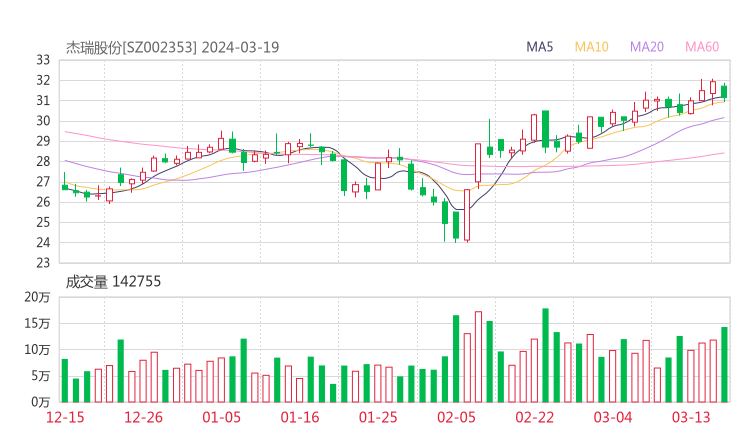Click the 12-15 date axis label

[65, 417]
